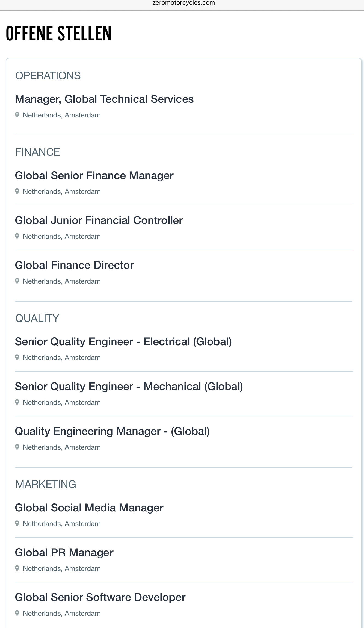Click location pin under Global Junior Financial Controller
Image resolution: width=364 pixels, height=628 pixels.
coord(17,236)
